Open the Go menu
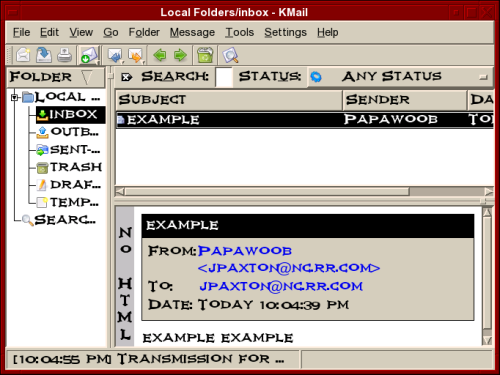 [111, 32]
